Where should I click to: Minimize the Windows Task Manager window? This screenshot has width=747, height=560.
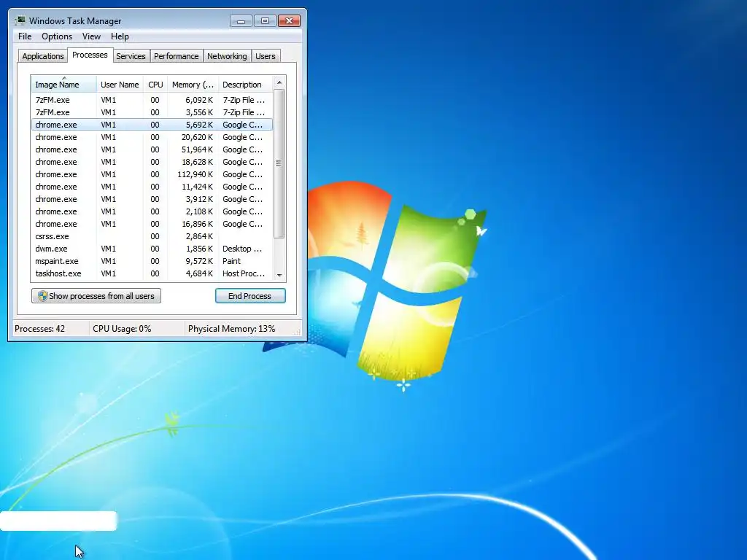point(241,21)
